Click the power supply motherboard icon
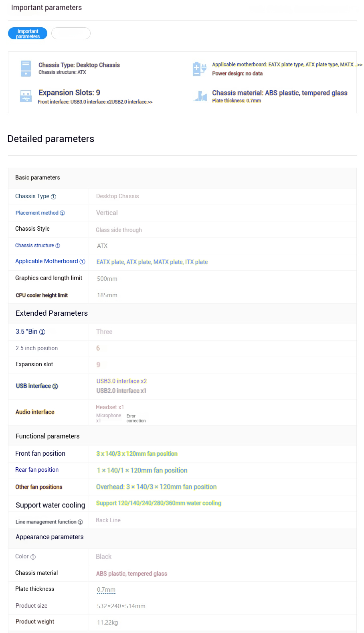The image size is (364, 633). click(199, 69)
